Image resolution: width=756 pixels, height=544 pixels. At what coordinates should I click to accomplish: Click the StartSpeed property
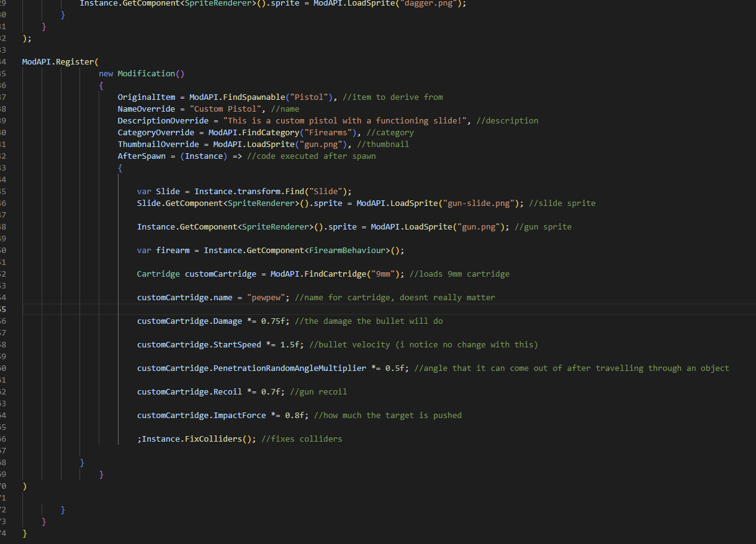point(237,344)
